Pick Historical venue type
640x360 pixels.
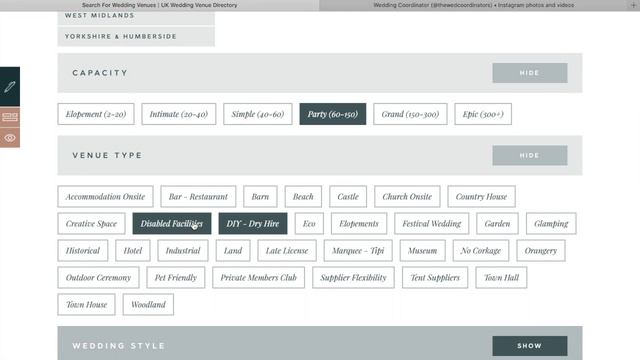click(83, 251)
